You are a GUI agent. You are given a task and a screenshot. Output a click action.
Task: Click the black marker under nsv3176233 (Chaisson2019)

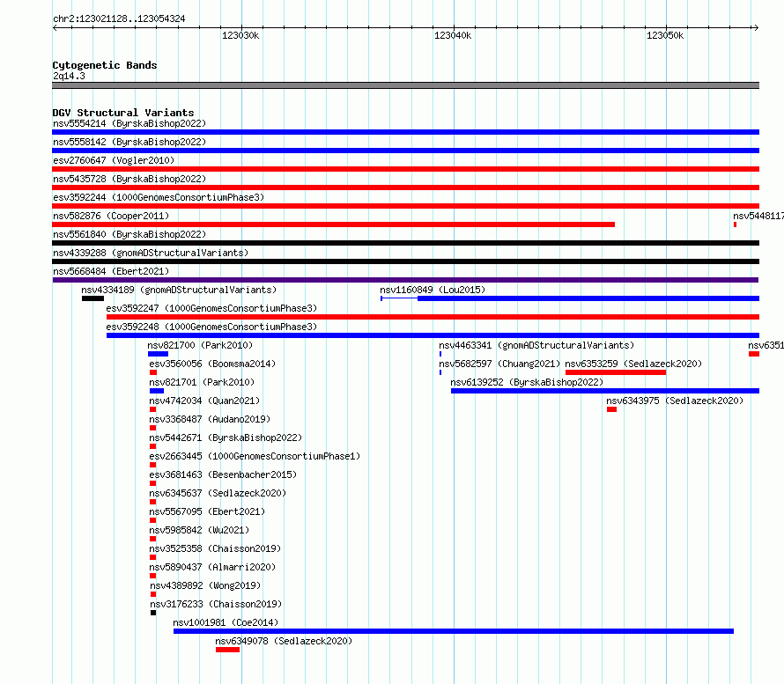click(x=153, y=613)
